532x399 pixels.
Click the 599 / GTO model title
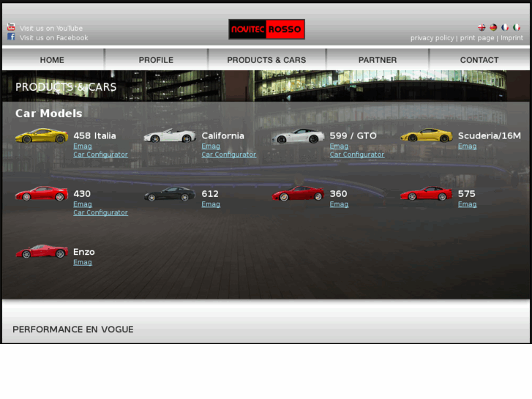353,136
